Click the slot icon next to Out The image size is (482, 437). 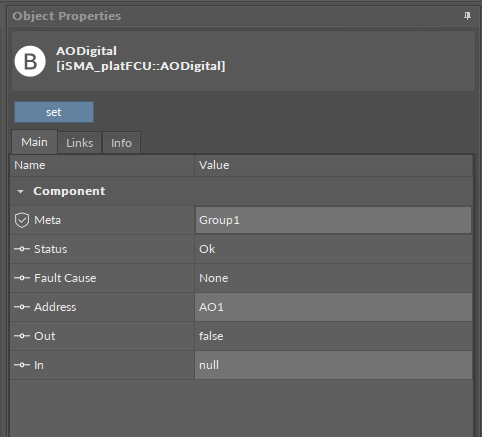pyautogui.click(x=22, y=336)
